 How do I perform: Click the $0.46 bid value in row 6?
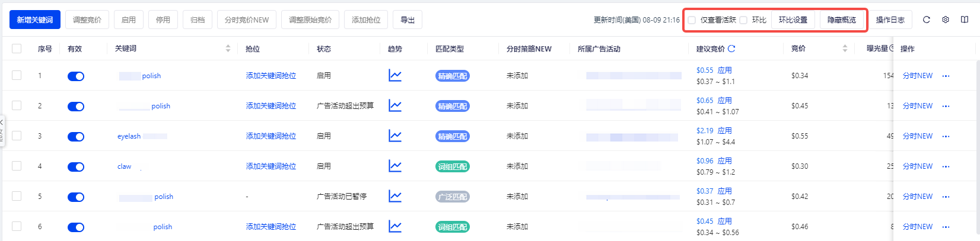800,227
